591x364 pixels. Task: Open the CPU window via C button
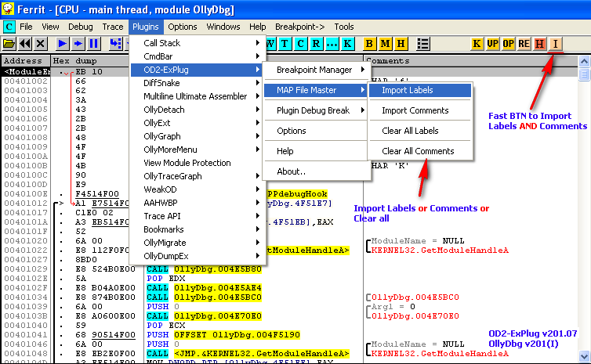coord(300,44)
